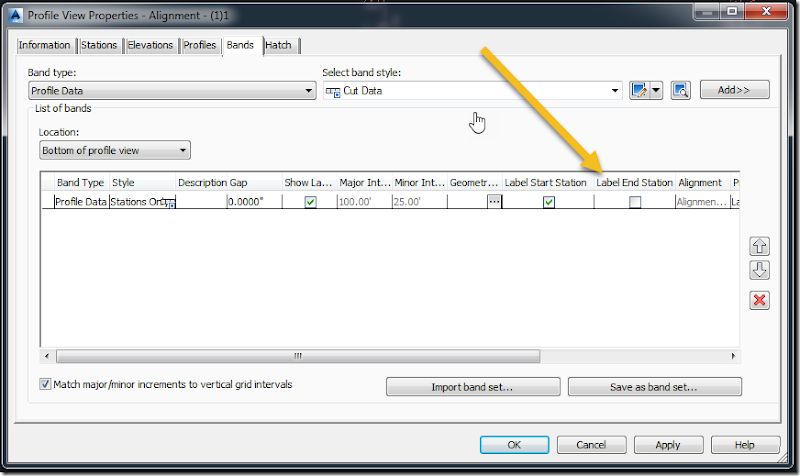Enable Label End Station checkbox
Viewport: 800px width, 476px height.
point(635,202)
